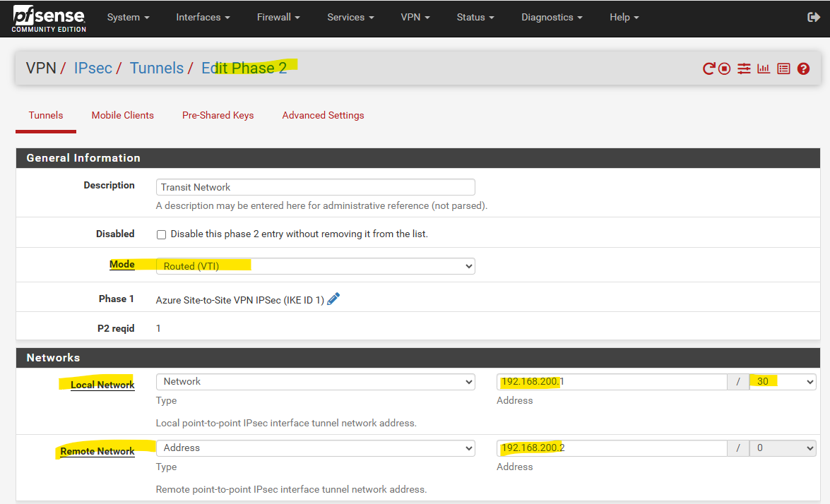Switch to the Pre-Shared Keys tab
The image size is (830, 504).
coord(218,115)
